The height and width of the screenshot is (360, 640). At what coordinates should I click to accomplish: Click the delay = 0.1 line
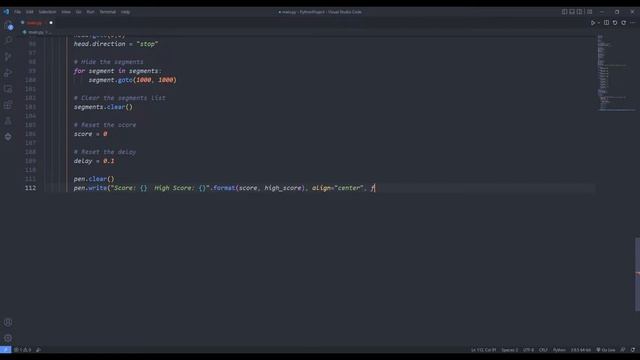click(x=94, y=161)
